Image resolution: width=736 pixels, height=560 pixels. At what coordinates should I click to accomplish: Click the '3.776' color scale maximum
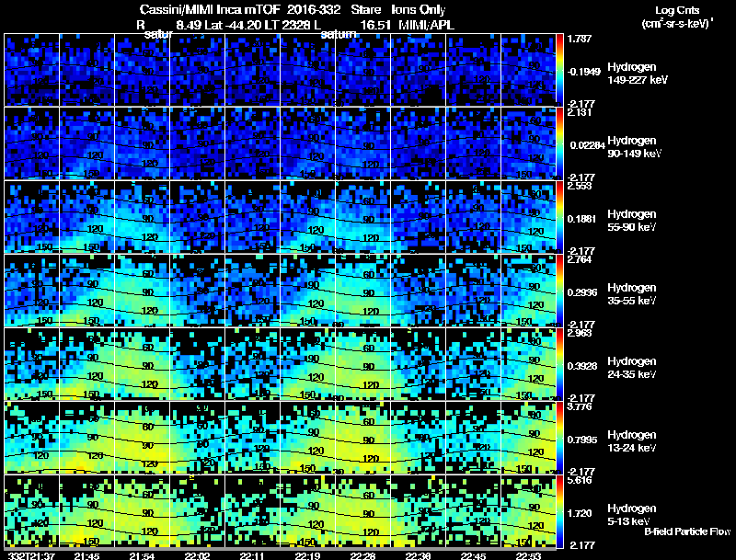coord(580,406)
